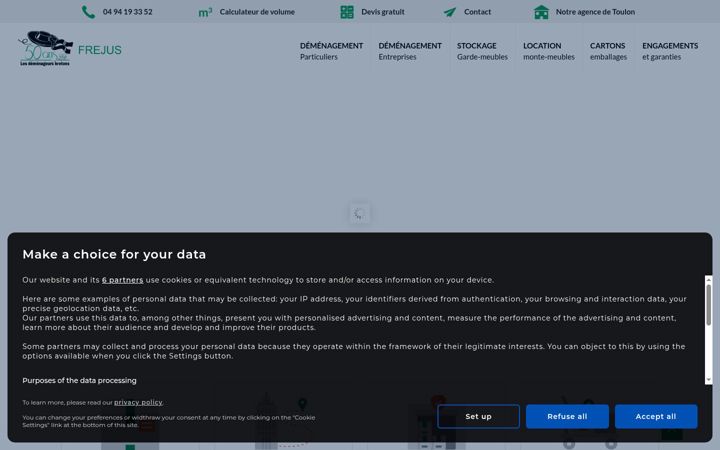
Task: Click the scrollbar up arrow in dialog
Action: click(x=709, y=279)
